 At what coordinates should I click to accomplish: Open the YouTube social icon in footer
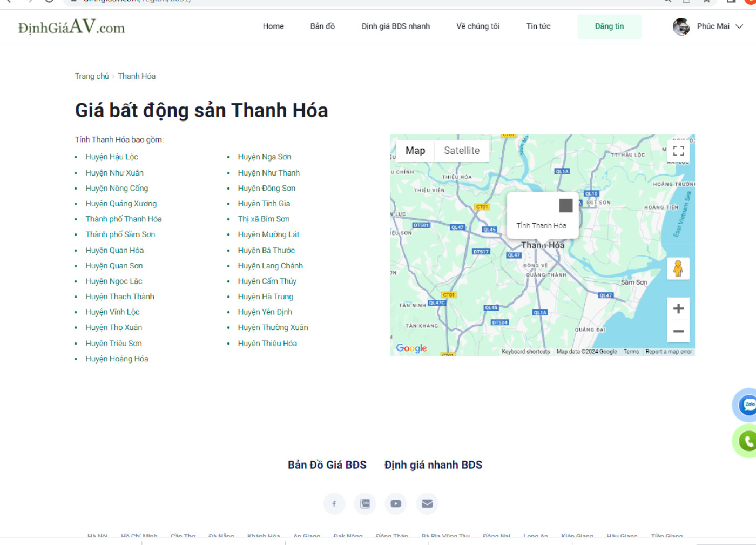click(396, 503)
